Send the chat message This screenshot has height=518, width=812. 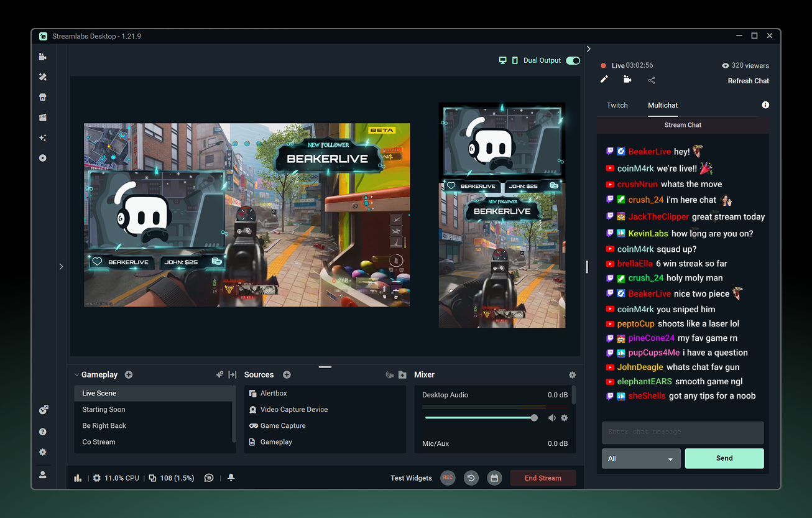(x=724, y=458)
